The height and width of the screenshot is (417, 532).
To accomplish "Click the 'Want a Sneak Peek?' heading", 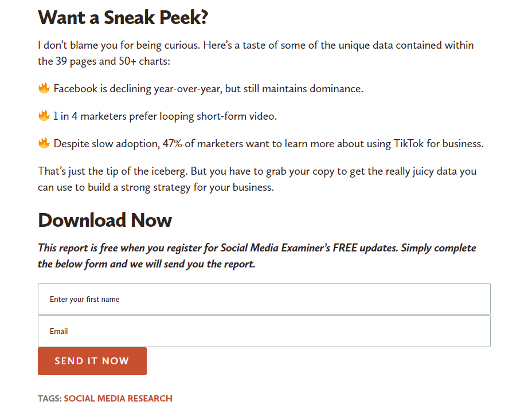I will coord(123,17).
